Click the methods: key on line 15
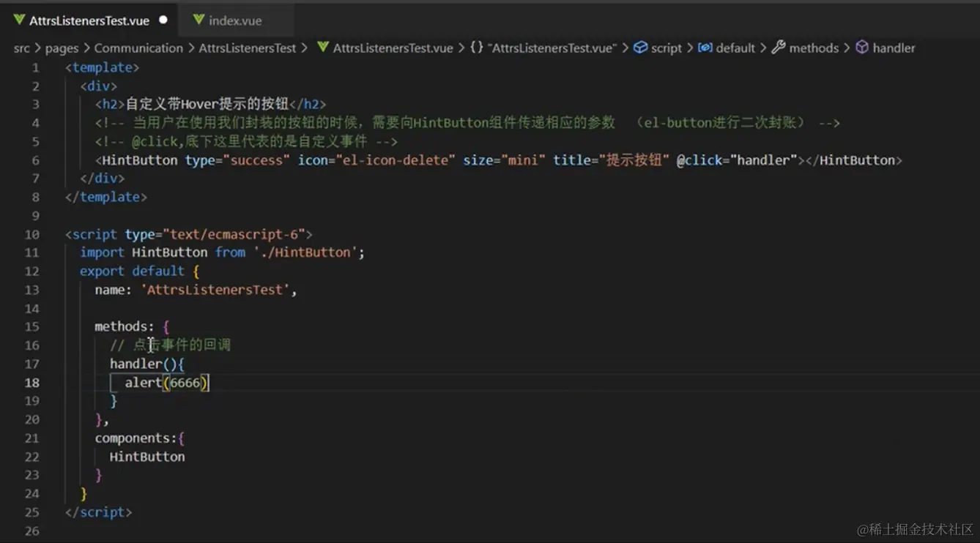Viewport: 980px width, 543px height. pos(125,327)
